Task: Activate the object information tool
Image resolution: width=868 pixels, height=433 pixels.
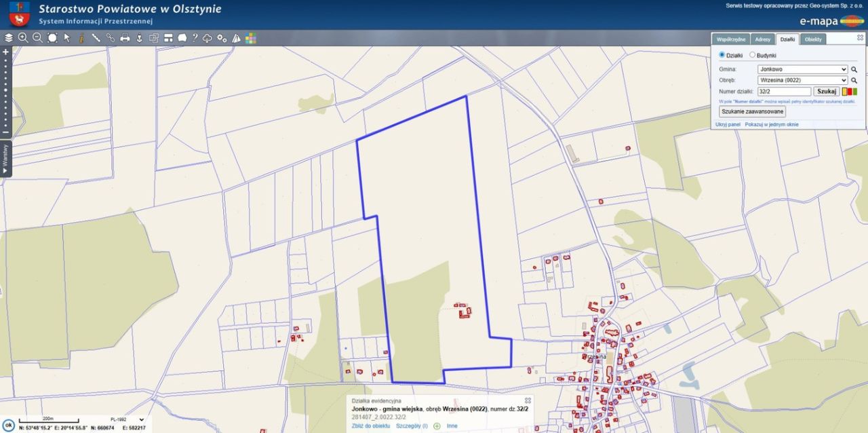Action: pyautogui.click(x=81, y=38)
